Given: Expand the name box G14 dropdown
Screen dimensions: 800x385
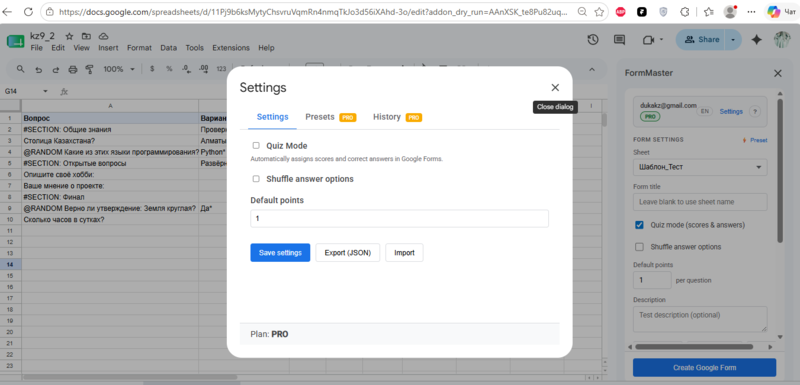Looking at the screenshot, I should [45, 91].
